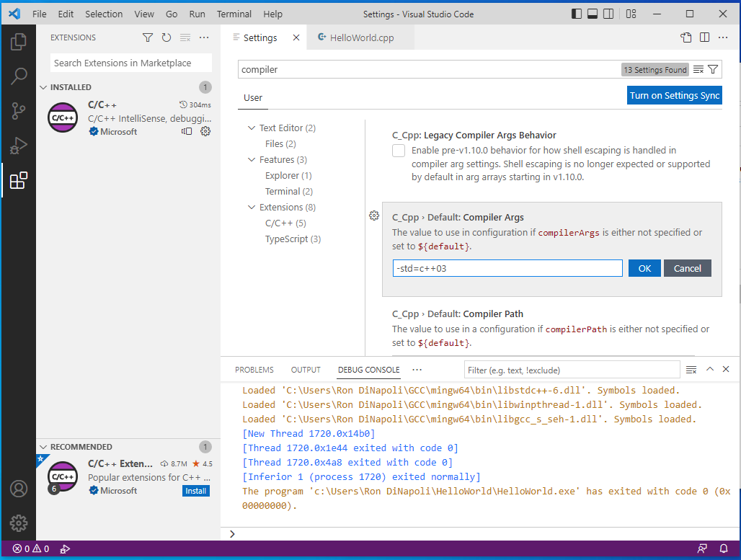Click OK to confirm compiler arg
This screenshot has width=741, height=560.
point(644,268)
